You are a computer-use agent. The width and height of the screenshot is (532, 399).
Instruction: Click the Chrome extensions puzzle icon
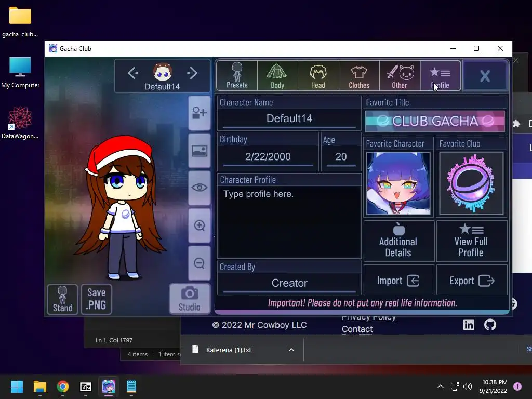516,124
